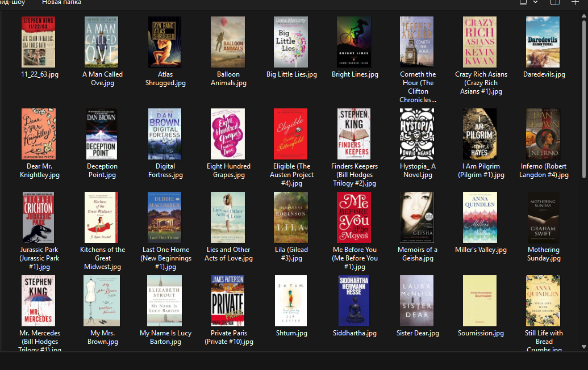Select the Siddhartha.jpg cover thumbnail

tap(353, 301)
